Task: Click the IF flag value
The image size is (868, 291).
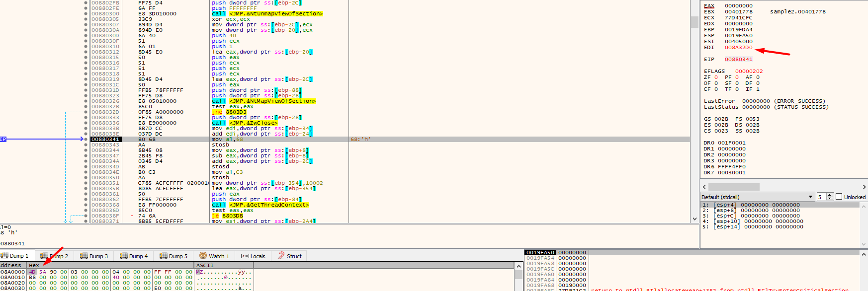Action: click(x=758, y=89)
